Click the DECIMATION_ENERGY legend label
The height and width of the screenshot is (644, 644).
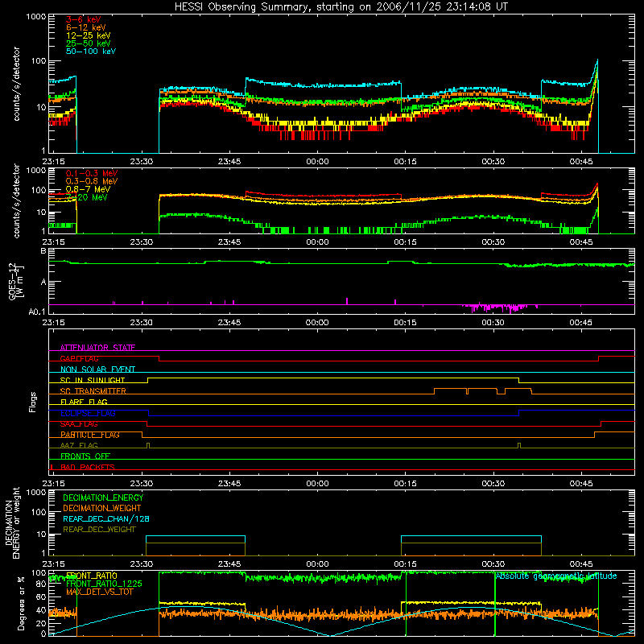click(x=103, y=497)
